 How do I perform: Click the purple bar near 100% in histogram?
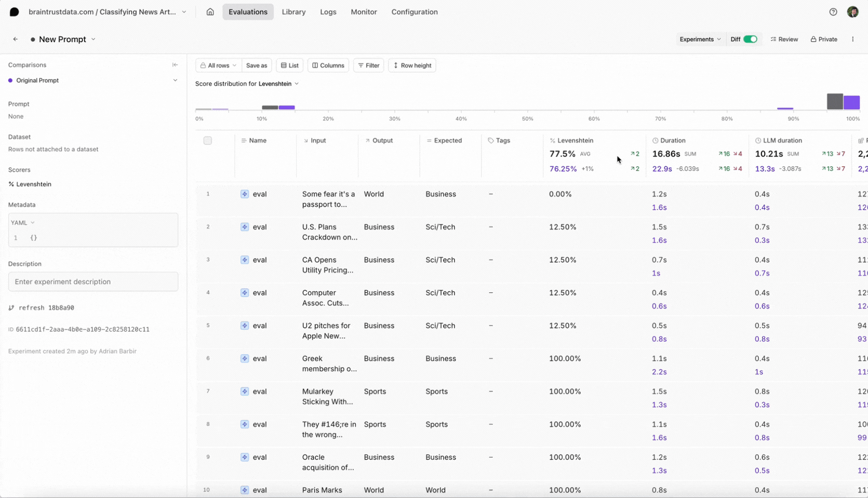pos(851,102)
